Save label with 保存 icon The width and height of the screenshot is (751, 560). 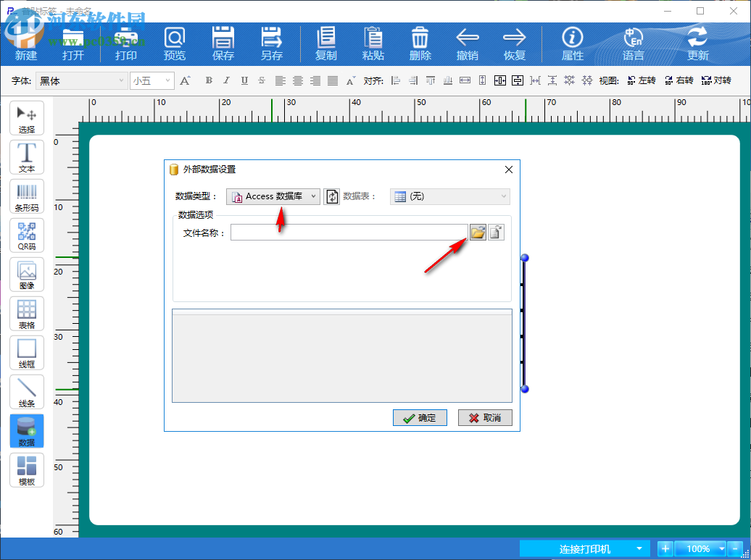pos(223,44)
